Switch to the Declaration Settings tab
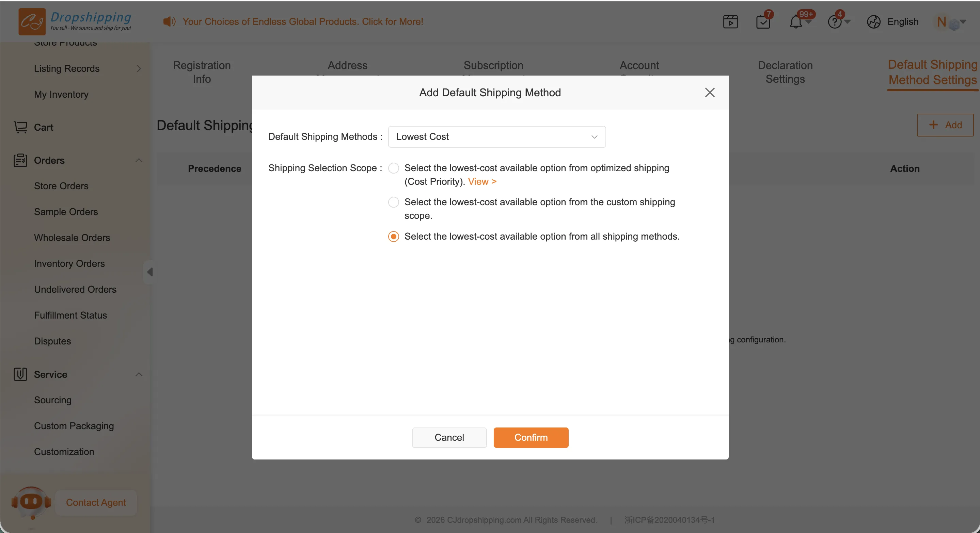The width and height of the screenshot is (980, 533). 785,72
